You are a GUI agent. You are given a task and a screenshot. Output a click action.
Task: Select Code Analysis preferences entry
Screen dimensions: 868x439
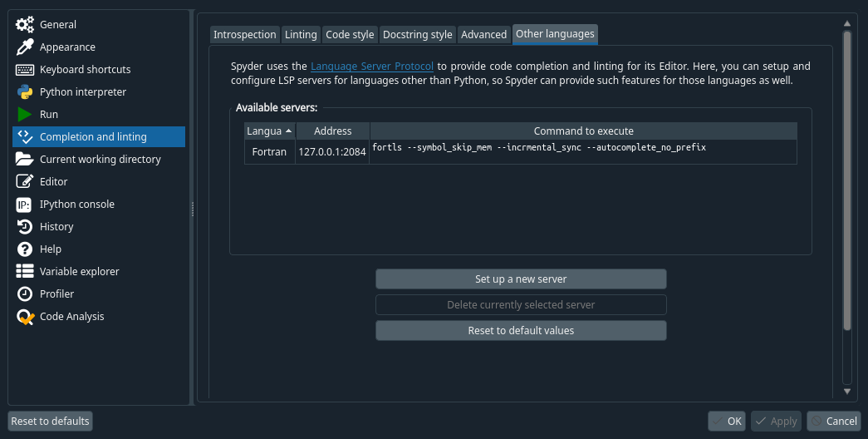coord(99,316)
